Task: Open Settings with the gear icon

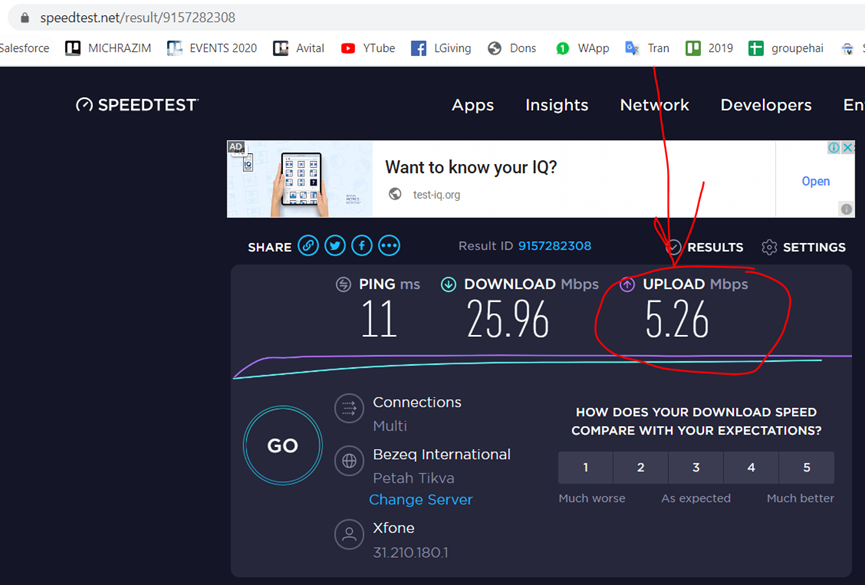Action: (x=769, y=247)
